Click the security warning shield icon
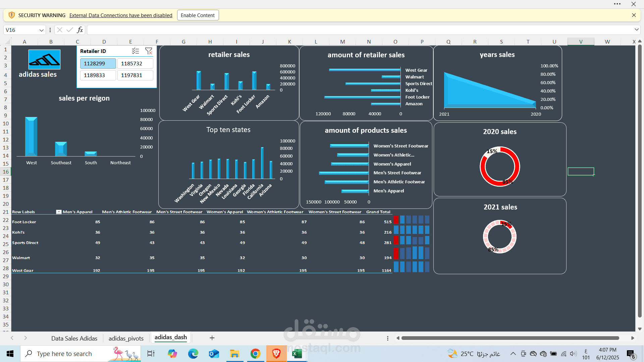The width and height of the screenshot is (644, 362). [11, 15]
